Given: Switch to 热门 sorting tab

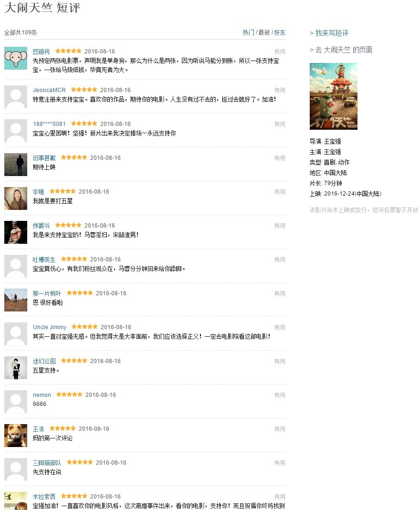Looking at the screenshot, I should [x=248, y=32].
